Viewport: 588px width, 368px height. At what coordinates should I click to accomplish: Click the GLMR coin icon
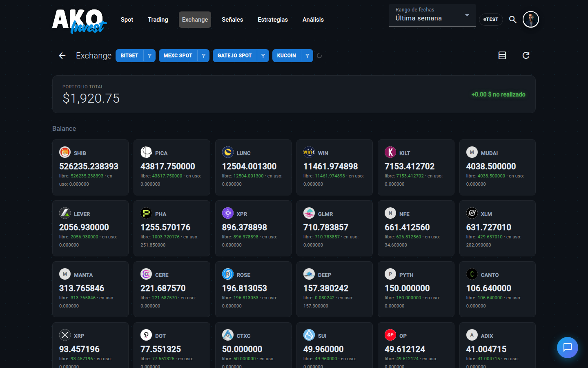309,213
